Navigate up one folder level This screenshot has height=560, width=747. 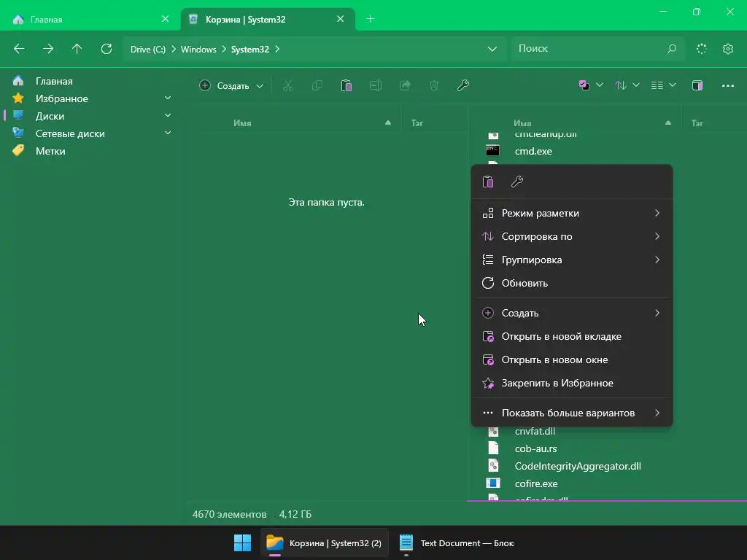77,49
